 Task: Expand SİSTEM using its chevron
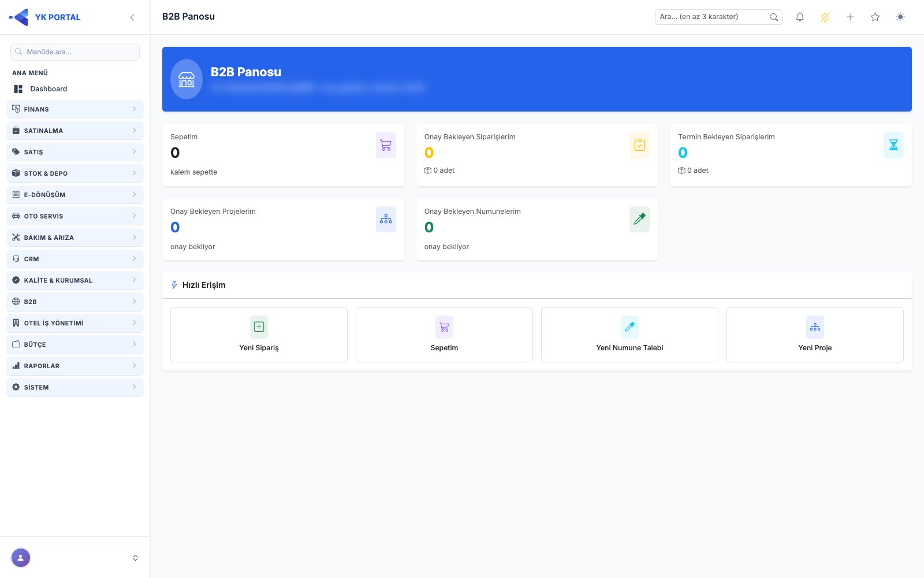click(135, 387)
